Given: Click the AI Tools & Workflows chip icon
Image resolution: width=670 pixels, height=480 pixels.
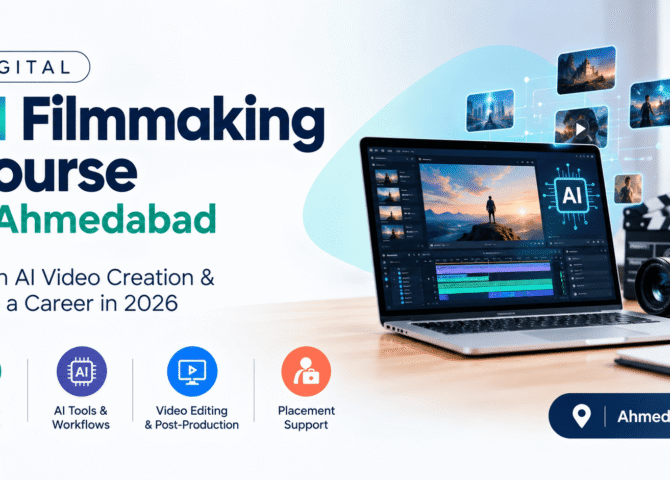Looking at the screenshot, I should (82, 371).
